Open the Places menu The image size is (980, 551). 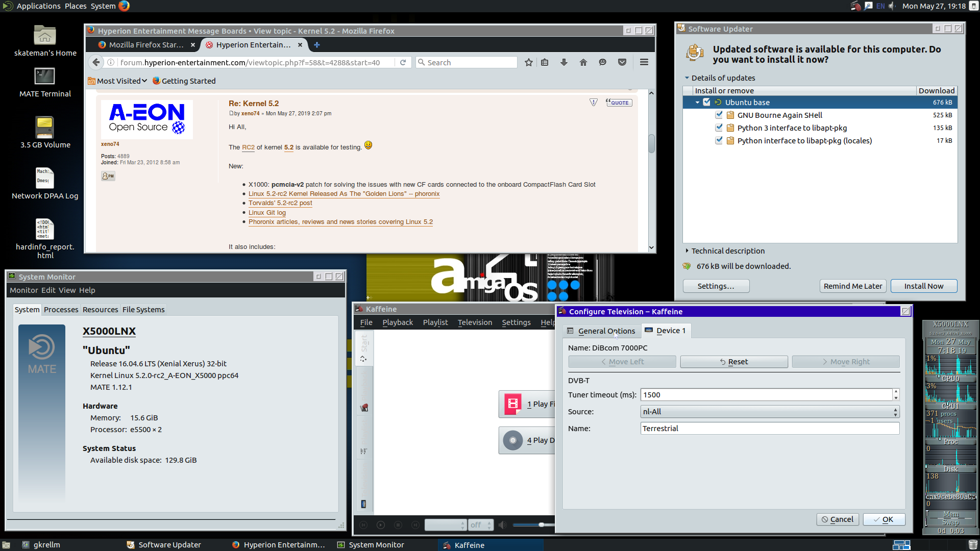click(76, 6)
